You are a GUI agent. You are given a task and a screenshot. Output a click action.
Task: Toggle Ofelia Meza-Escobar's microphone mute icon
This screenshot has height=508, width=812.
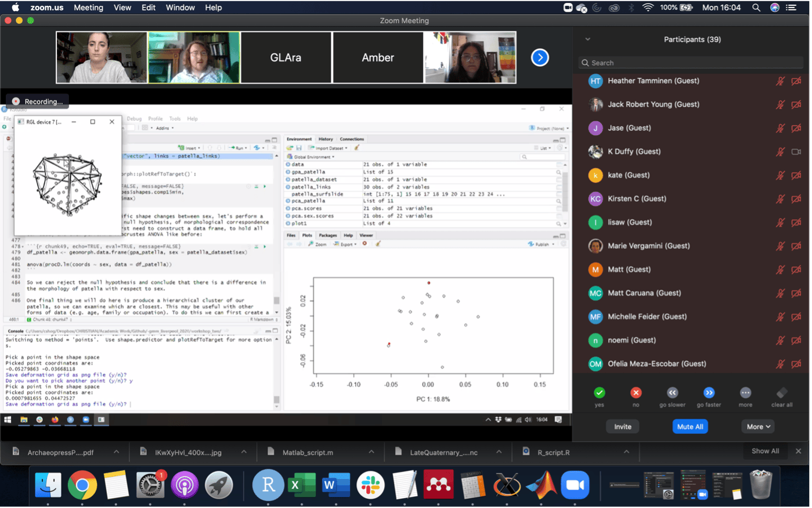click(x=781, y=364)
